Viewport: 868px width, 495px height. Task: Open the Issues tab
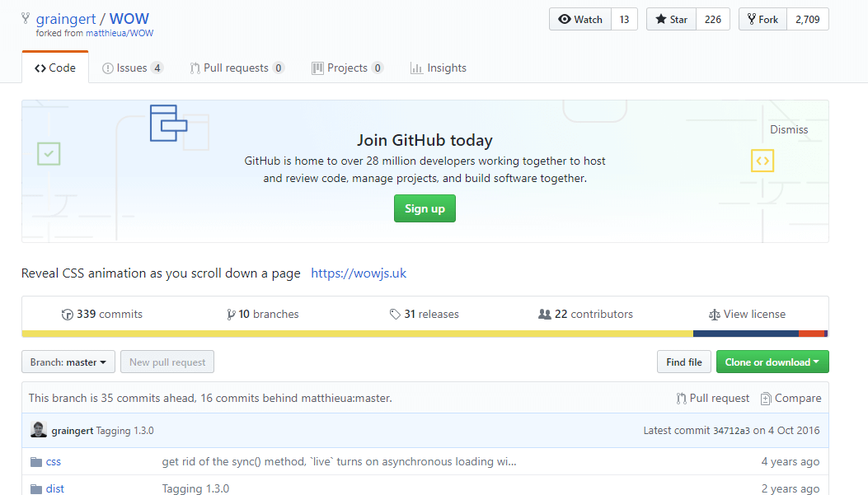click(x=133, y=68)
